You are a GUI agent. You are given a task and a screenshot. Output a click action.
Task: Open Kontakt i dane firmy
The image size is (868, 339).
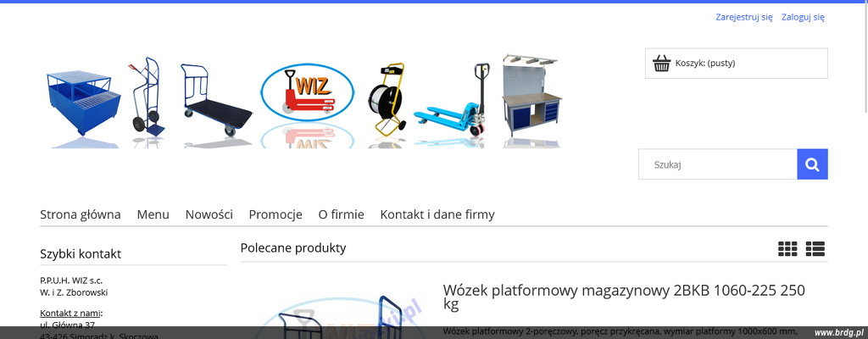(437, 214)
